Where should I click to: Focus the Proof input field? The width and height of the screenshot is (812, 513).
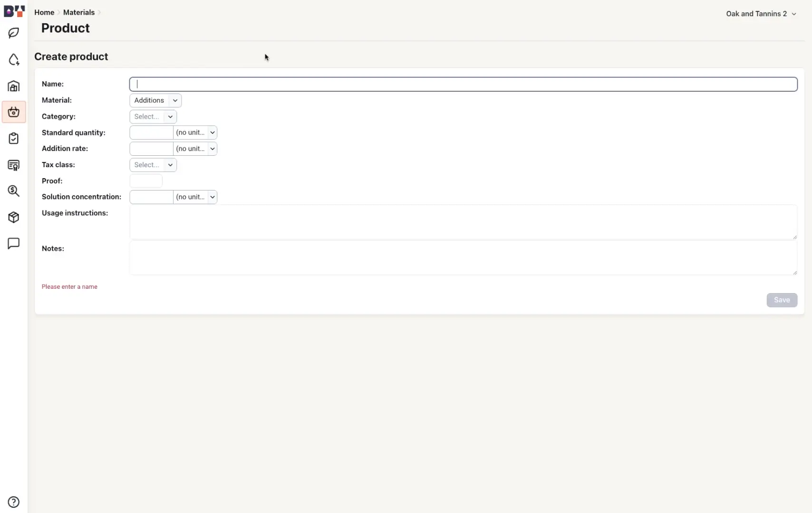point(146,181)
